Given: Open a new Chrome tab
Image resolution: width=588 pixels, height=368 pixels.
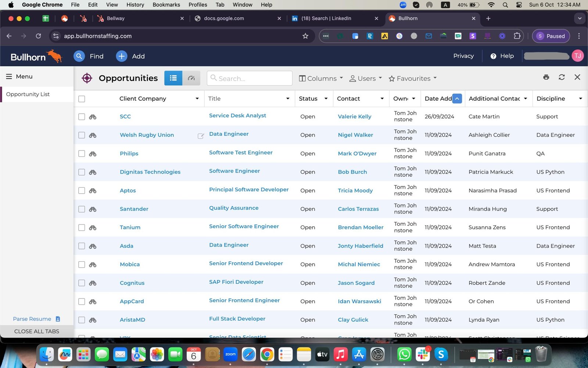Looking at the screenshot, I should pos(488,18).
